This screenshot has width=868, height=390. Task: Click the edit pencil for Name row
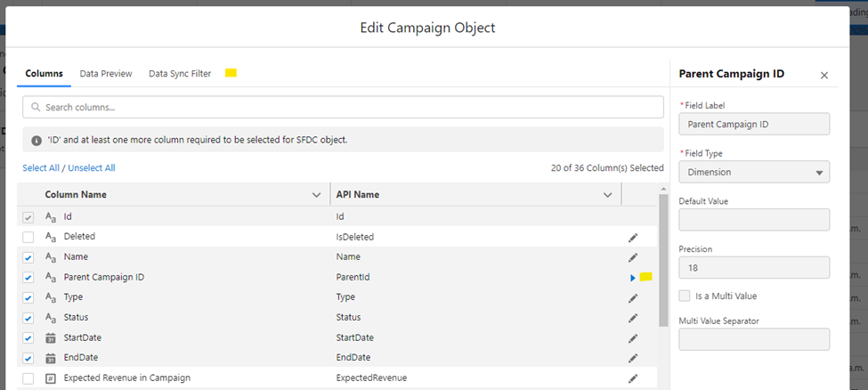633,257
